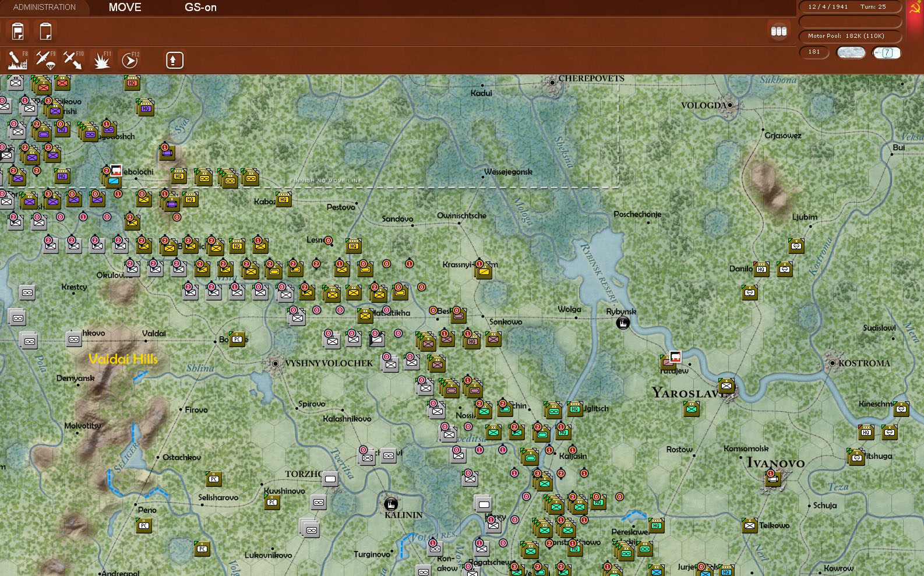Click the Finnish No Move Line label
Screen dimensions: 924x576
(x=326, y=181)
